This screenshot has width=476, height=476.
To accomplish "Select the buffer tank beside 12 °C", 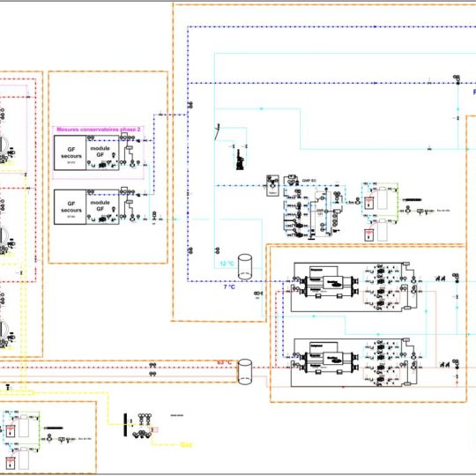I will [x=245, y=266].
